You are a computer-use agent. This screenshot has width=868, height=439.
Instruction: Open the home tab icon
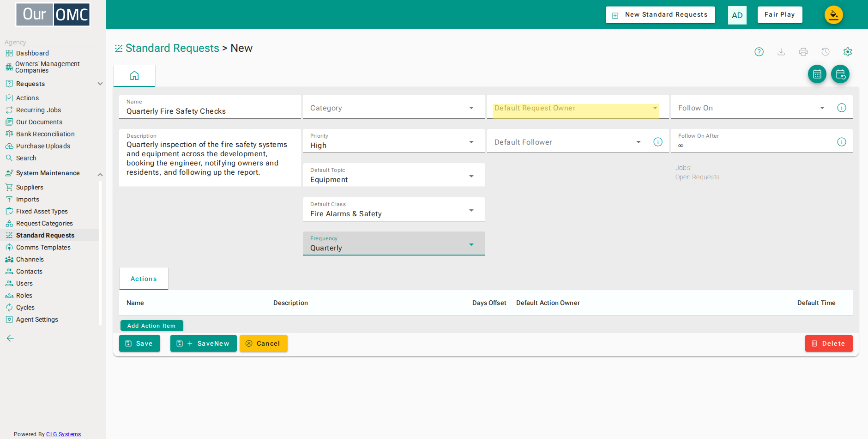click(134, 75)
